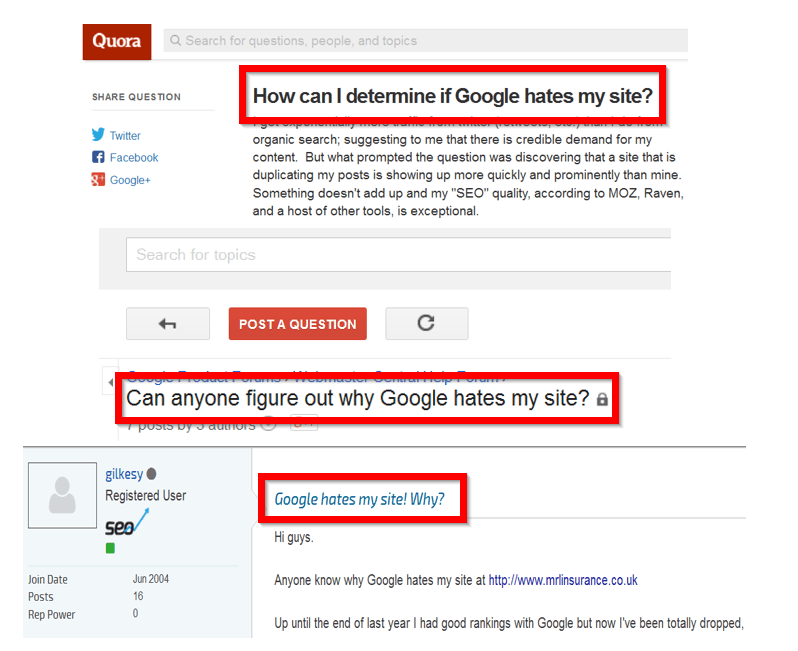Click the Facebook share icon
This screenshot has height=651, width=798.
click(x=98, y=157)
